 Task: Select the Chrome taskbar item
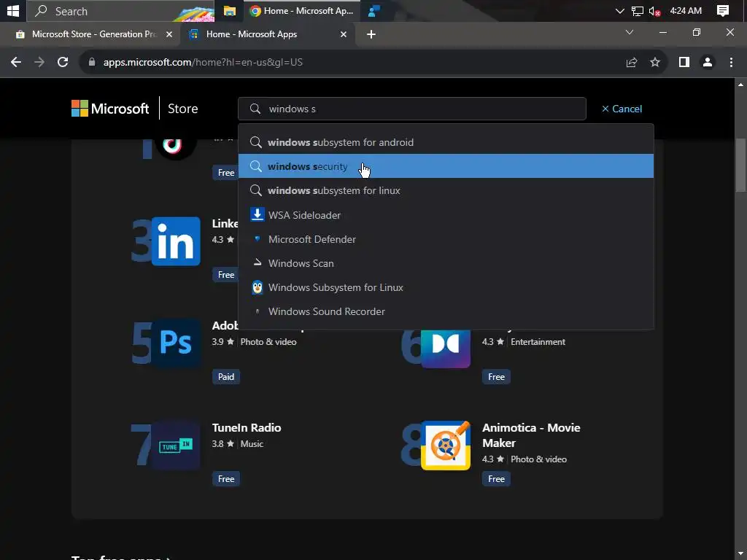click(x=302, y=11)
